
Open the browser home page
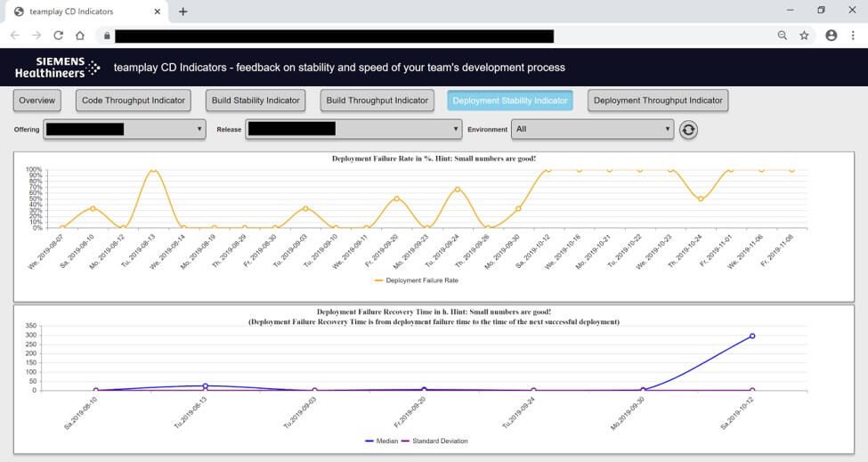point(80,36)
